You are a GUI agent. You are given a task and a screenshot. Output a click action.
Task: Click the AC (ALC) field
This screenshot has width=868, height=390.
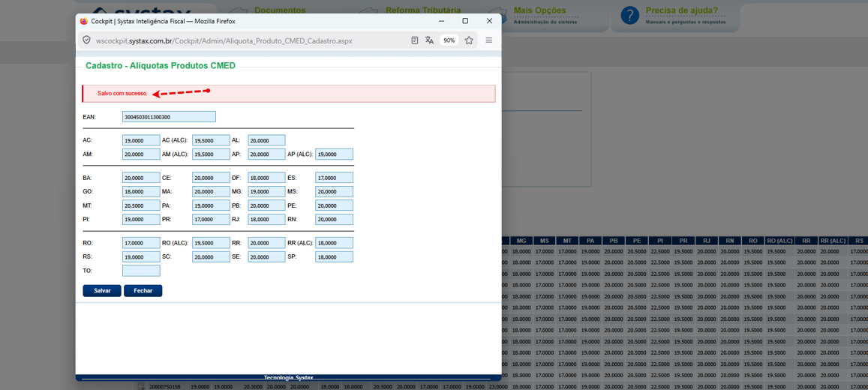[x=211, y=140]
